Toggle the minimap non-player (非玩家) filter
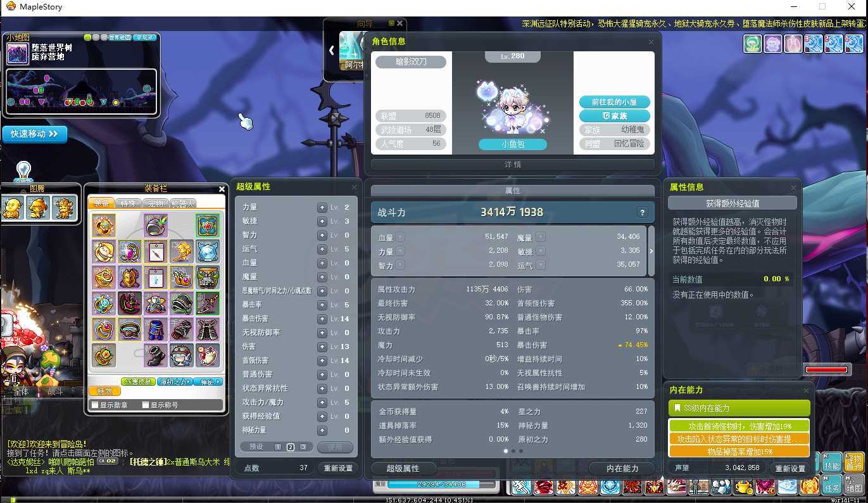The width and height of the screenshot is (868, 503). tap(146, 37)
